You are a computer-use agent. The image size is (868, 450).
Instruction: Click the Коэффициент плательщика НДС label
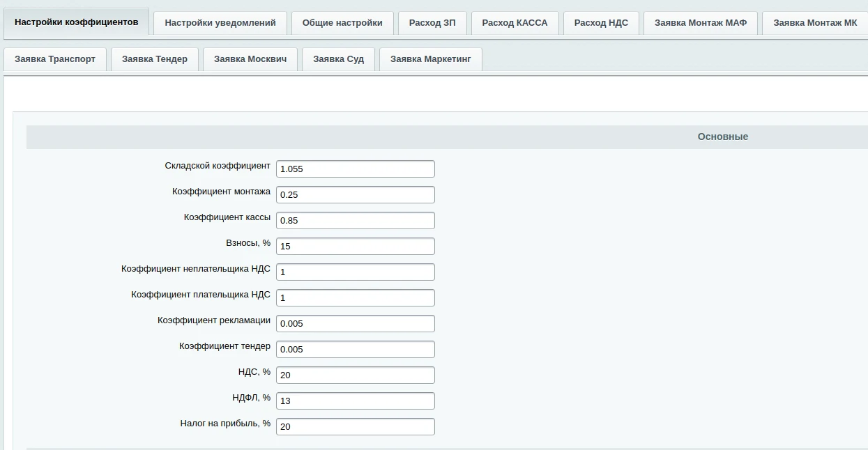click(201, 295)
